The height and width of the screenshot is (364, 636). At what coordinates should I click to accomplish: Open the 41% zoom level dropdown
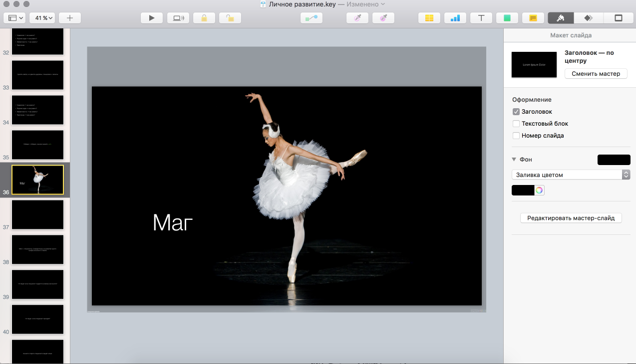[42, 18]
